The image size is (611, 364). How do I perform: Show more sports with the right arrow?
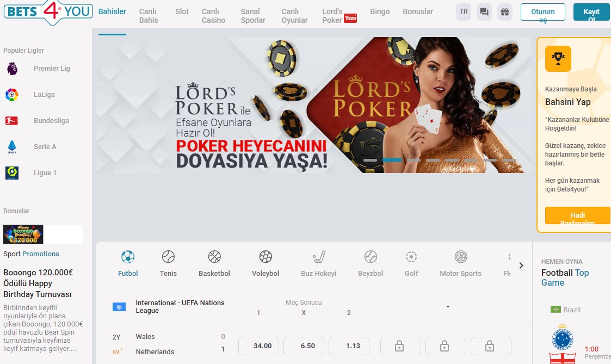pos(521,266)
